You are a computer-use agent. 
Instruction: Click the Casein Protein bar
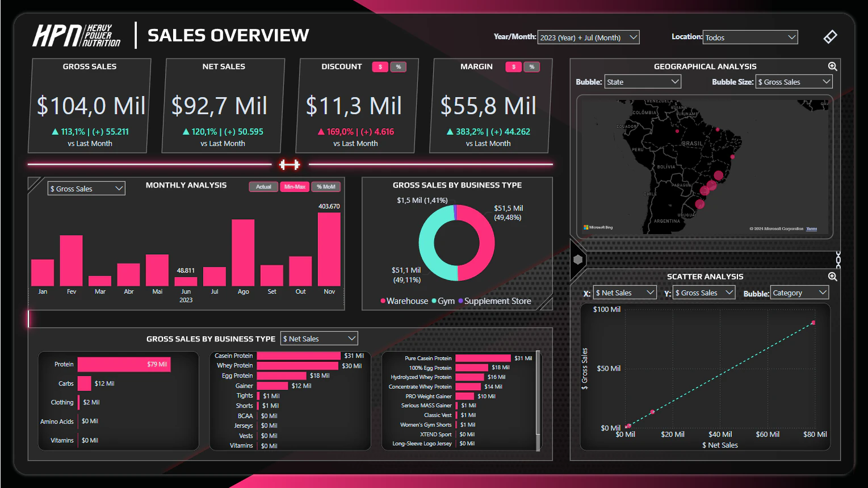click(299, 356)
